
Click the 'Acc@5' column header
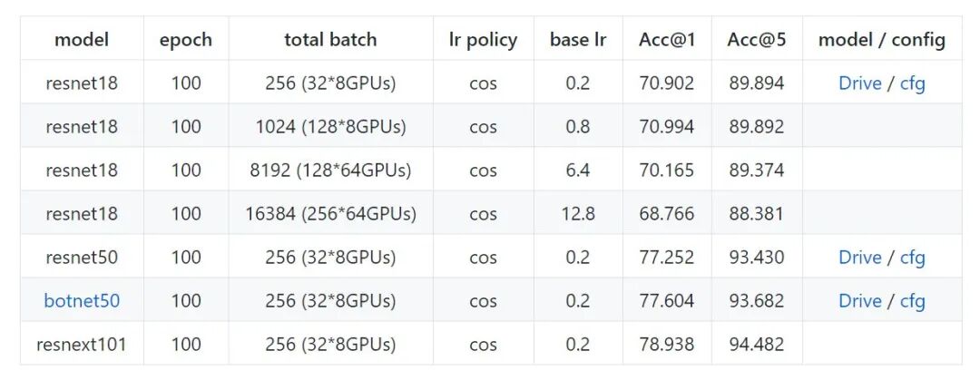click(756, 40)
